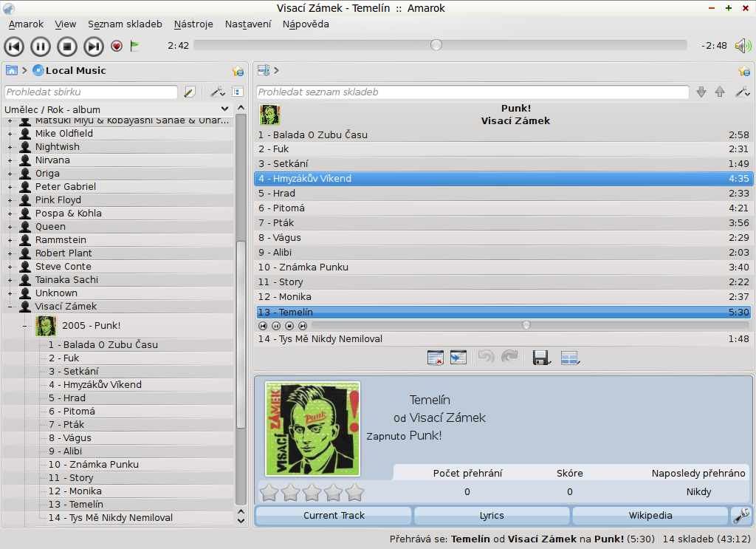Screen dimensions: 756x549
Task: Expand Mike Oldfield artist node
Action: click(x=10, y=134)
